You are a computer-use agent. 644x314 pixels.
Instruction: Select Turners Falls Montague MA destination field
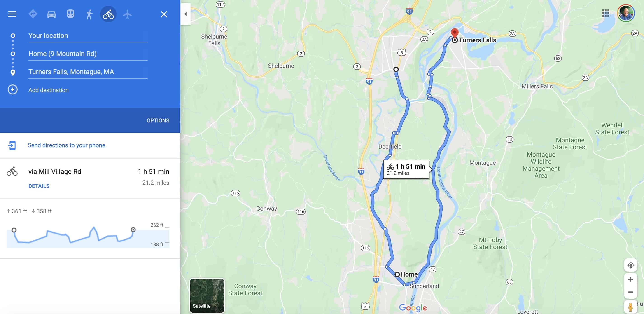pyautogui.click(x=88, y=72)
